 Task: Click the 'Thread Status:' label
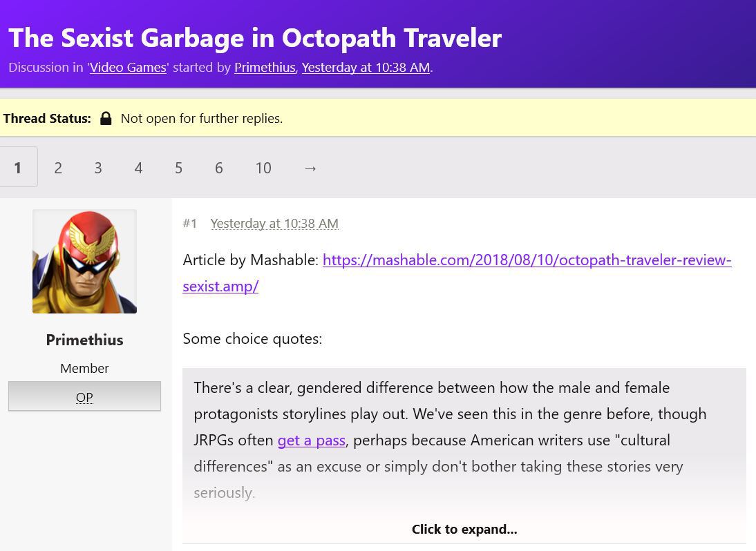tap(47, 119)
